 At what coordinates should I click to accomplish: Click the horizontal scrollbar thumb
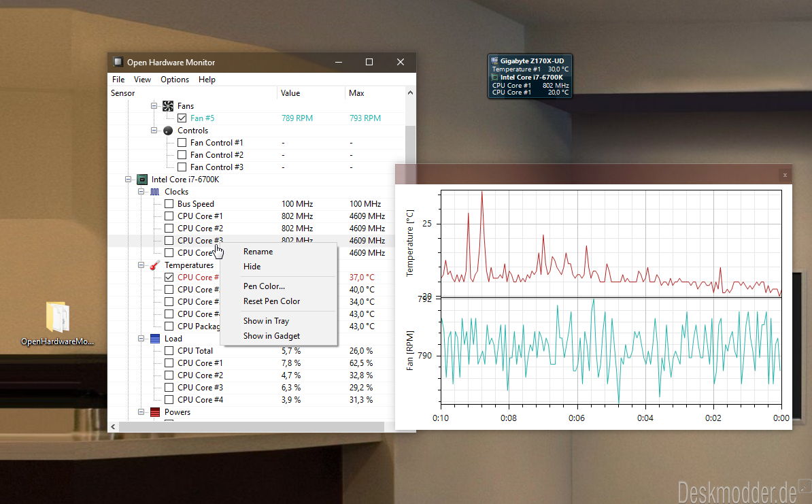point(252,427)
